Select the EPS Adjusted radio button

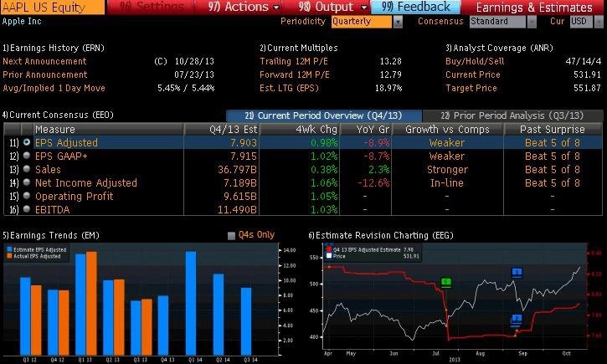[x=27, y=142]
